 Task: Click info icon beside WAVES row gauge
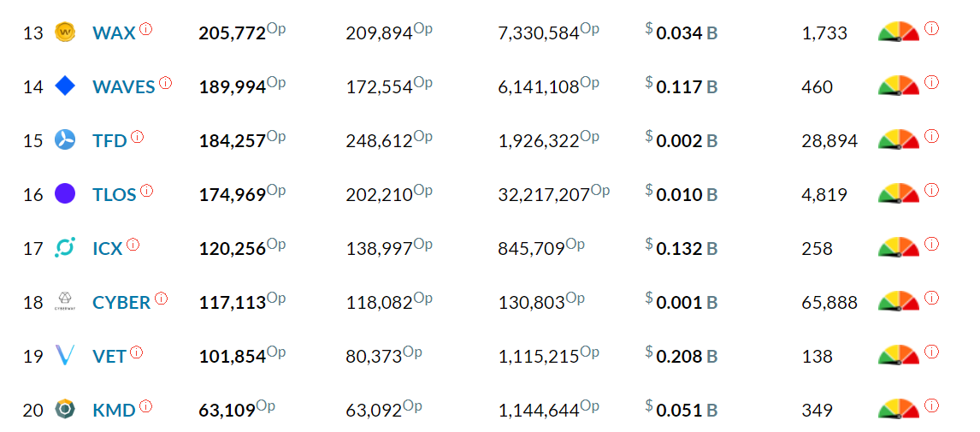tap(931, 82)
